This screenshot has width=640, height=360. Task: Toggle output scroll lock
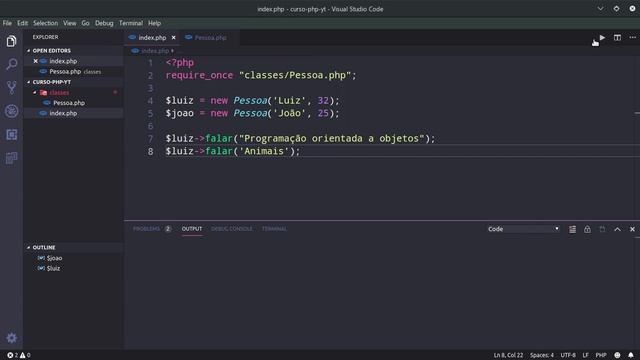pos(587,229)
